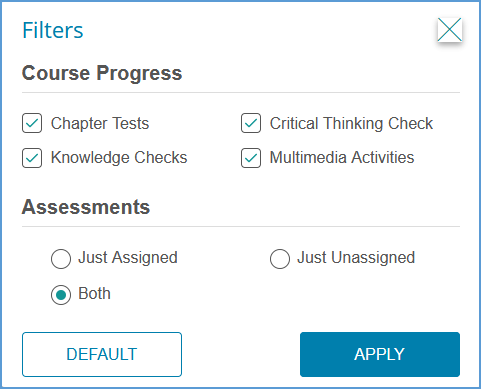Toggle the Knowledge Checks checkbox off
The width and height of the screenshot is (481, 389).
[32, 158]
